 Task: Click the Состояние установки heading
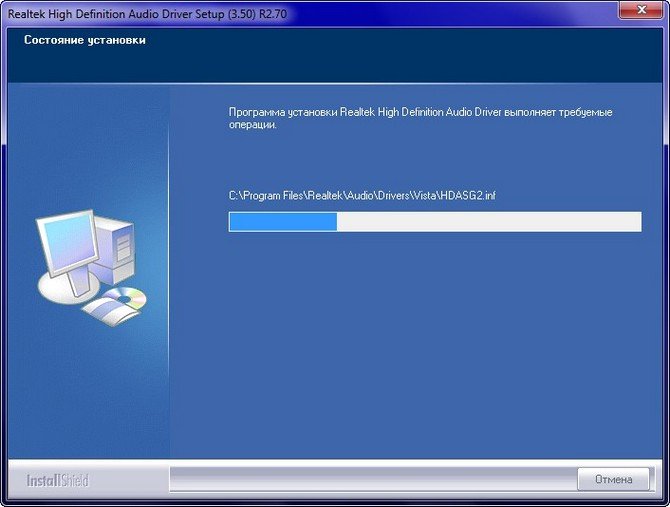tap(85, 40)
